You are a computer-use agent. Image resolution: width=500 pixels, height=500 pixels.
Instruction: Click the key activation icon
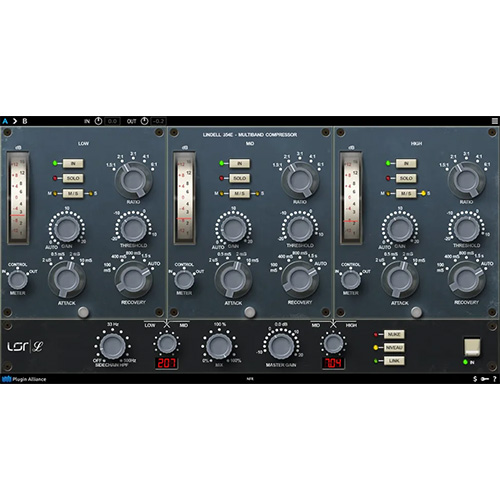(485, 379)
